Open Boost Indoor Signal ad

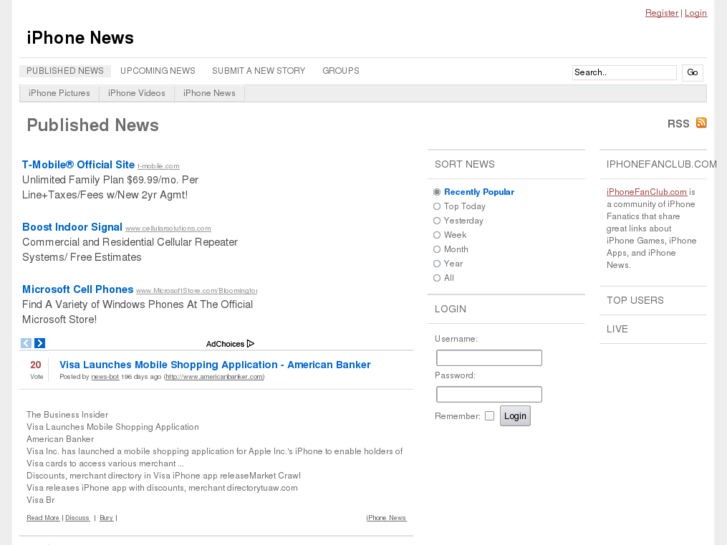coord(72,227)
